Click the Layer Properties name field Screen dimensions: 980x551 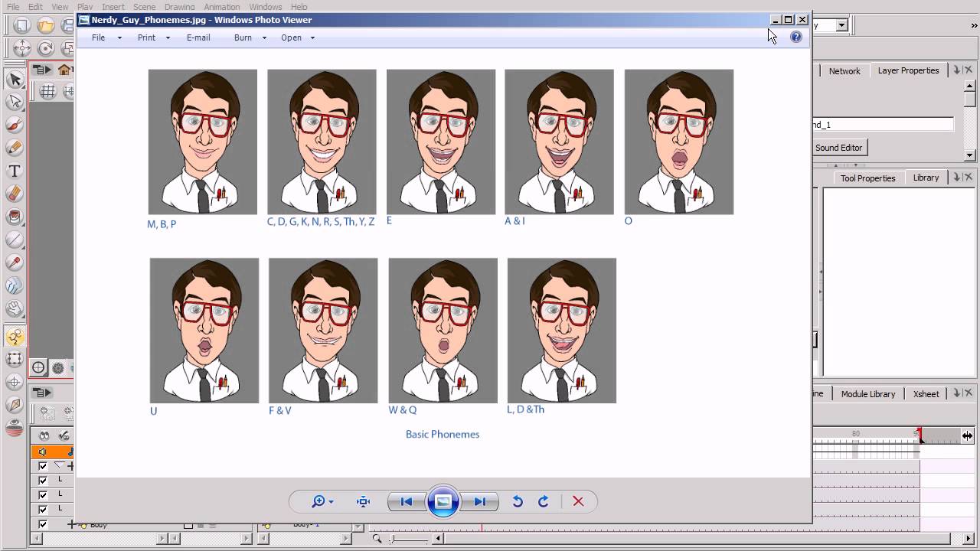click(884, 124)
